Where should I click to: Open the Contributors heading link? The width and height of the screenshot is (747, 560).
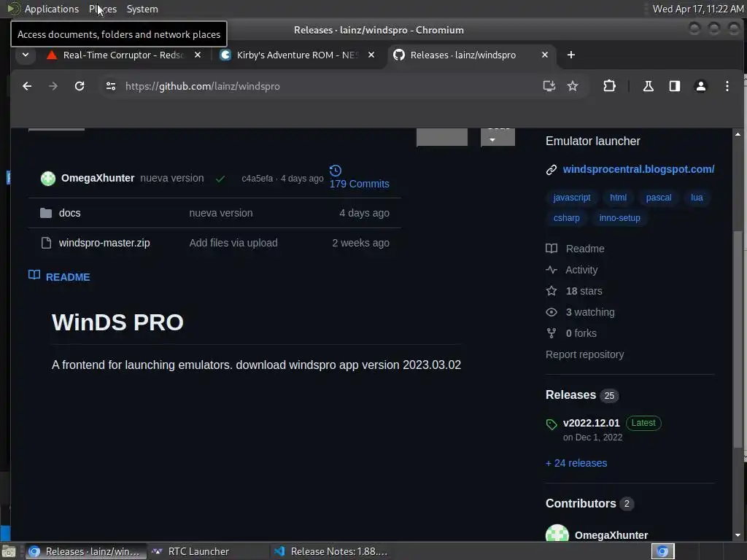pos(589,504)
